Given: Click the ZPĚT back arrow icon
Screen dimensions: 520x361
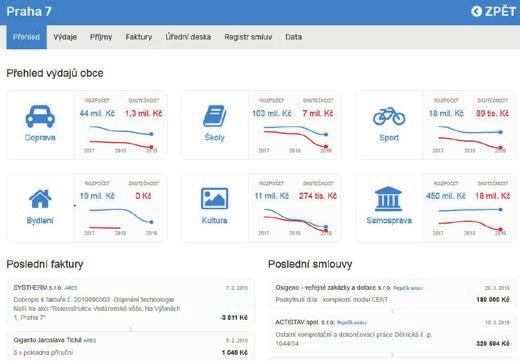Looking at the screenshot, I should point(477,11).
